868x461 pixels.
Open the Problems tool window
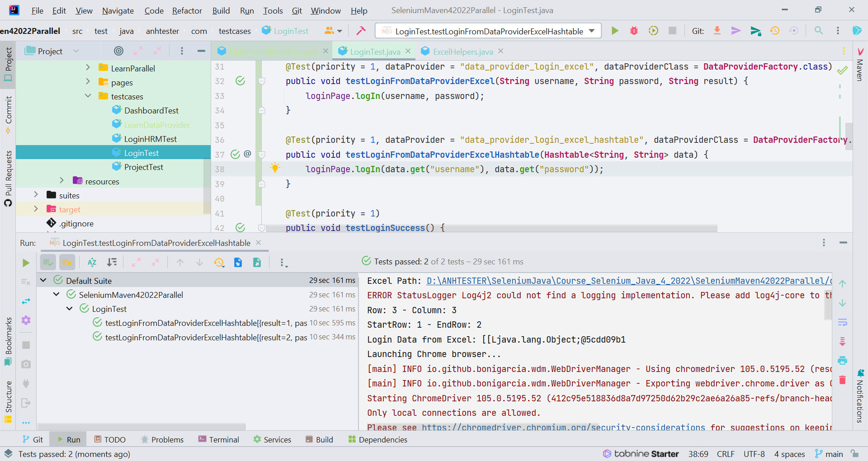point(162,439)
